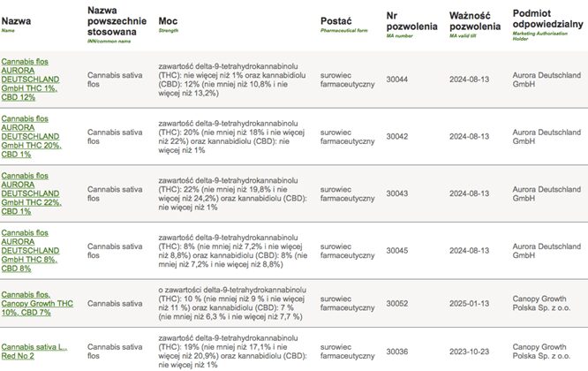Select validity date 2025-01-13 cell

[469, 304]
